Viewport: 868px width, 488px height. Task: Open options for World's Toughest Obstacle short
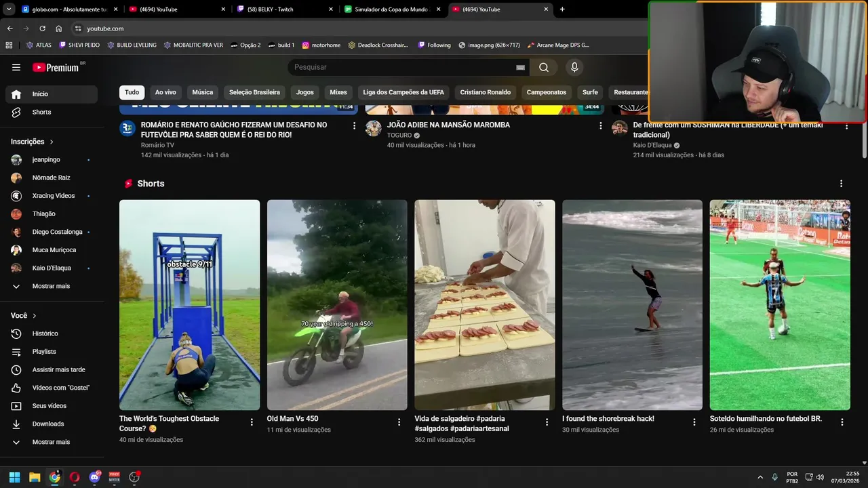[252, 422]
